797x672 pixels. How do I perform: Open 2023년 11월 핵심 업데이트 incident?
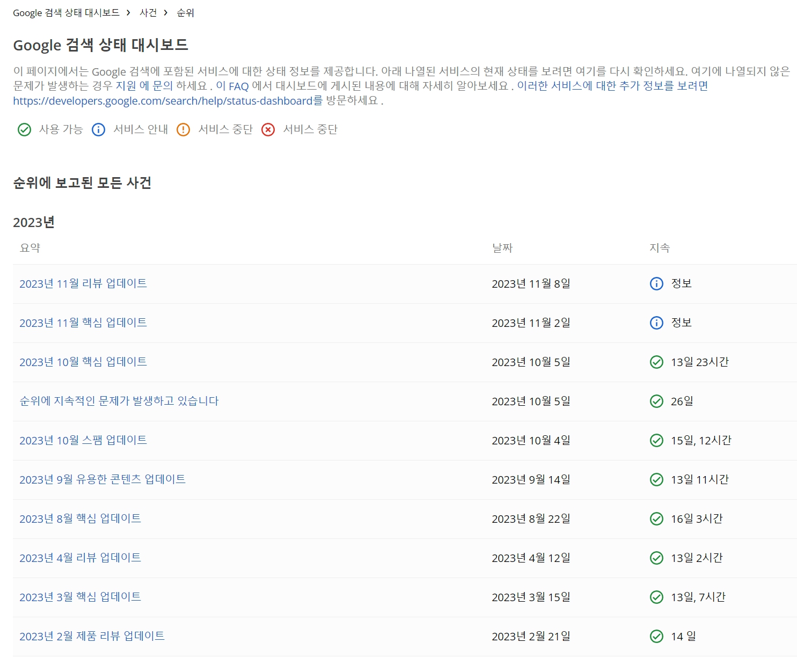[83, 323]
